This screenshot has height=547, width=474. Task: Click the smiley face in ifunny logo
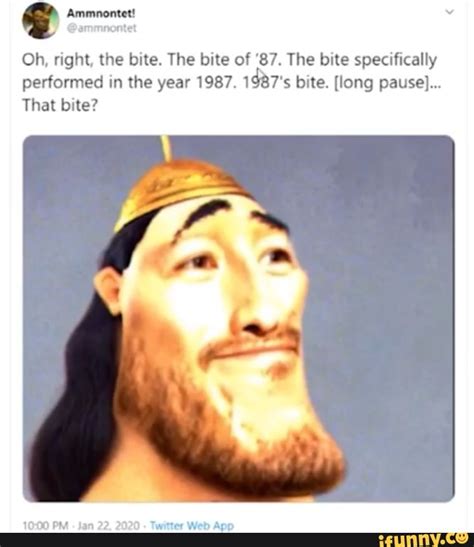[x=462, y=537]
